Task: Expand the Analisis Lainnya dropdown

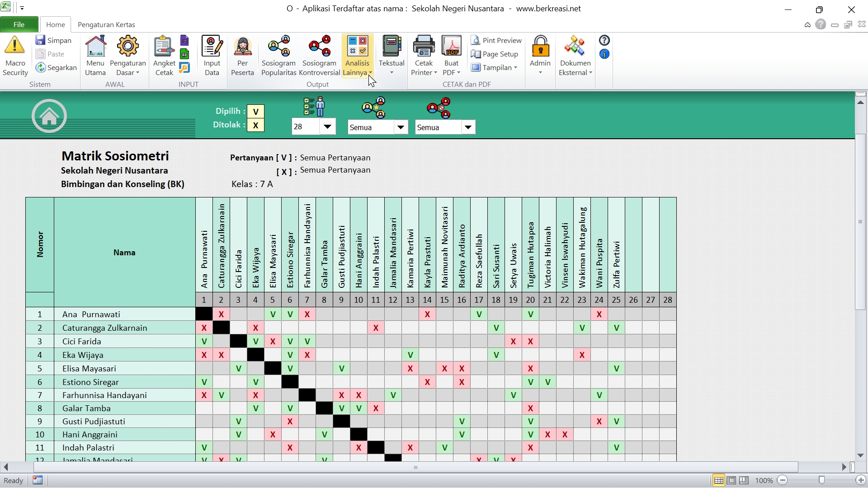Action: coord(370,73)
